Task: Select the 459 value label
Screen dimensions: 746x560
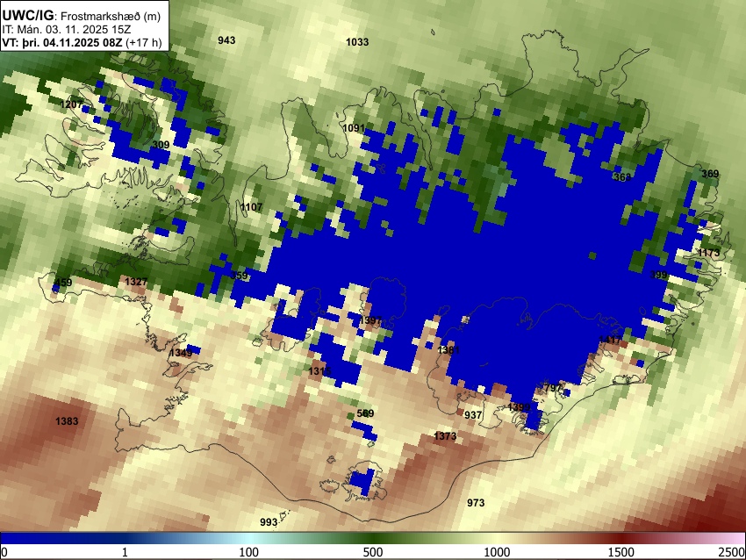Action: click(x=64, y=283)
